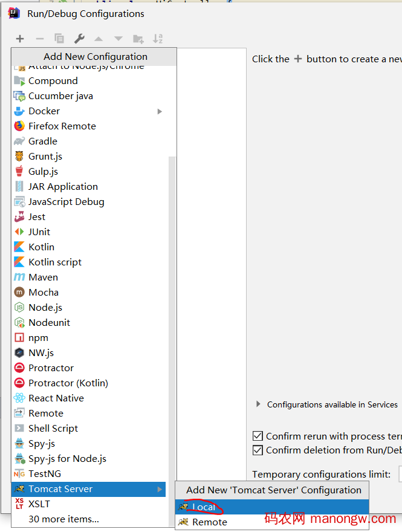Viewport: 402px width, 532px height.
Task: Select Remote under Tomcat Server
Action: tap(209, 522)
